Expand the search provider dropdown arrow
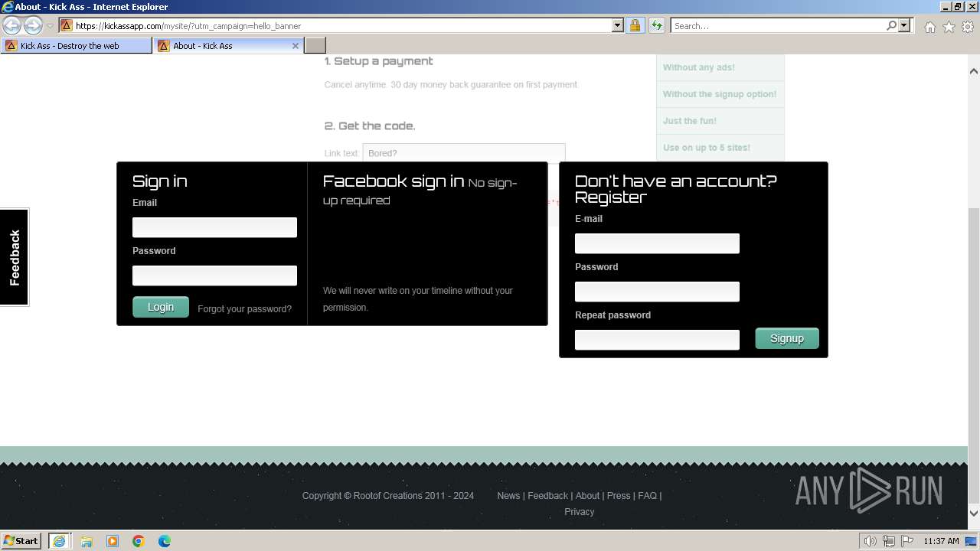The image size is (980, 551). click(904, 25)
